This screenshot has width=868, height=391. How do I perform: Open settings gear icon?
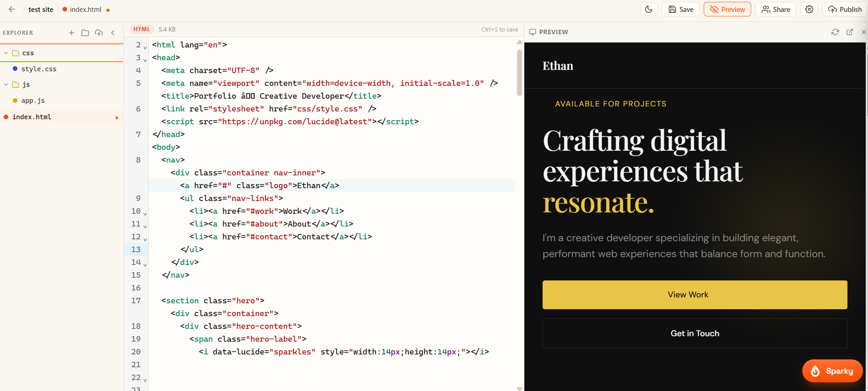(809, 9)
